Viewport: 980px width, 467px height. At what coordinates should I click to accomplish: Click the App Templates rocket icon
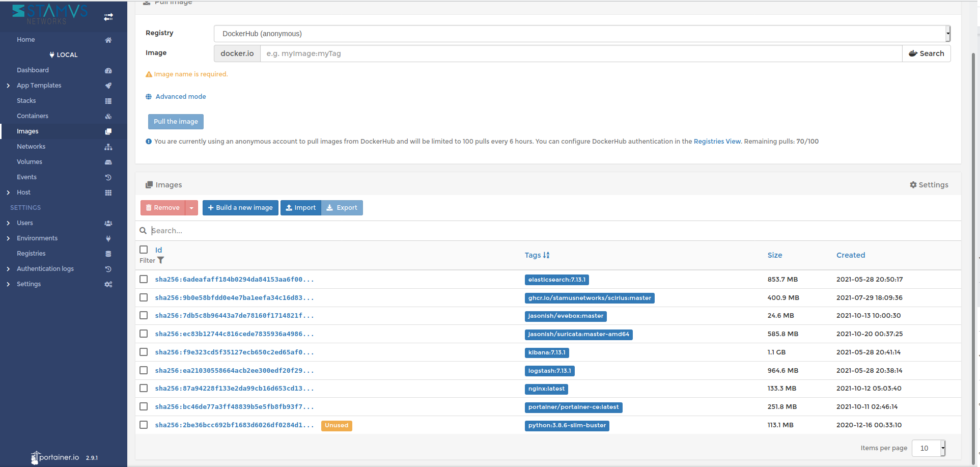[108, 86]
